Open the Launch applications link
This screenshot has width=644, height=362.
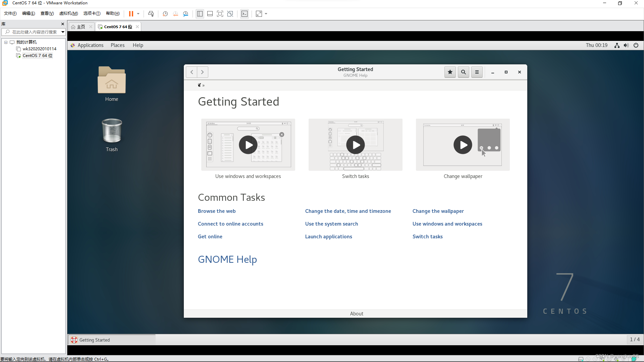tap(329, 237)
